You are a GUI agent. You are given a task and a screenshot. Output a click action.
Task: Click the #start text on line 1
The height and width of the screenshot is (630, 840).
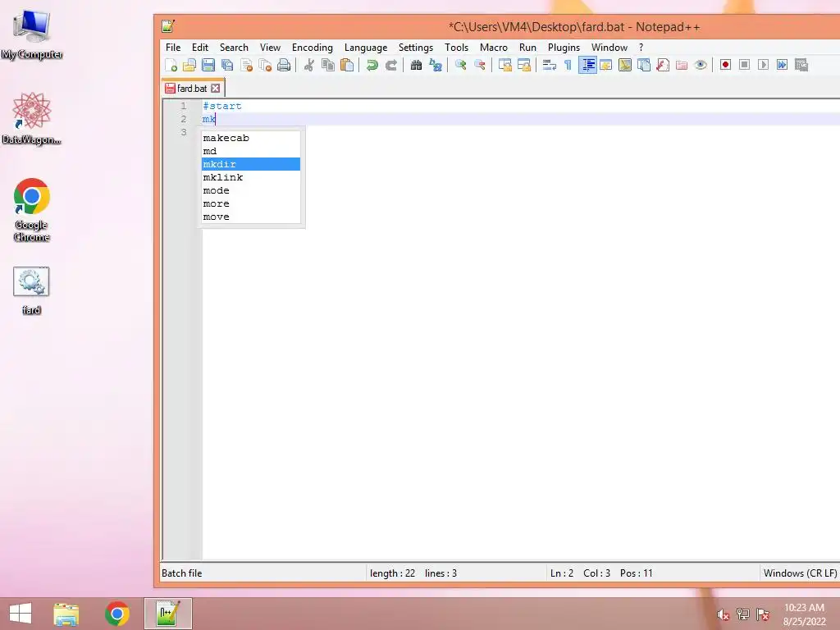222,106
